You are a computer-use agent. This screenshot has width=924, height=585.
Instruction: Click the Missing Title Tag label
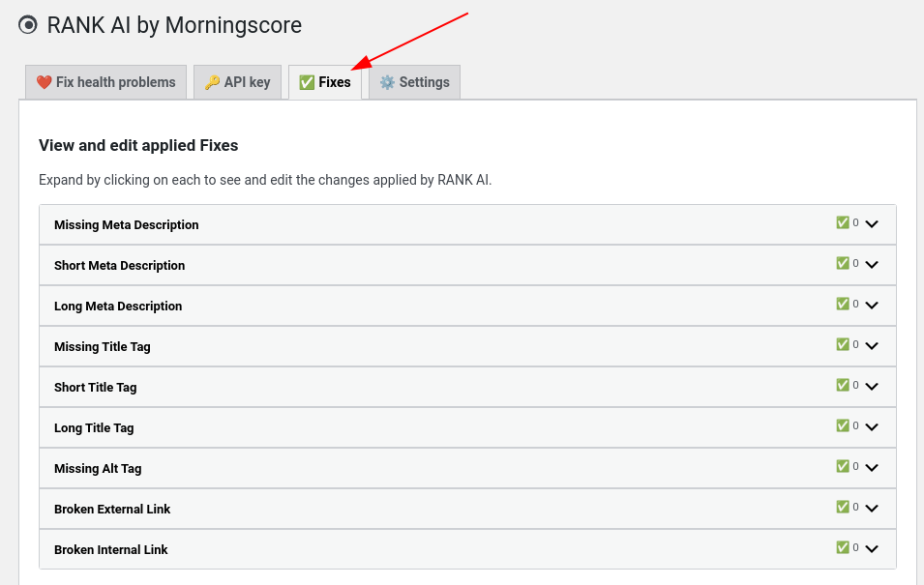(102, 347)
